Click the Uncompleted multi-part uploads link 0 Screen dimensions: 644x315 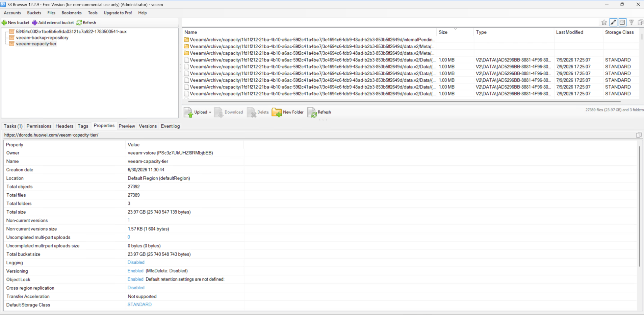[x=129, y=237]
